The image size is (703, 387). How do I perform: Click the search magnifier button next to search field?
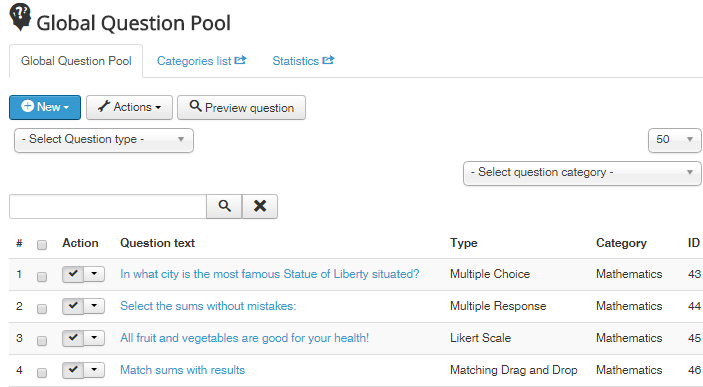coord(224,206)
